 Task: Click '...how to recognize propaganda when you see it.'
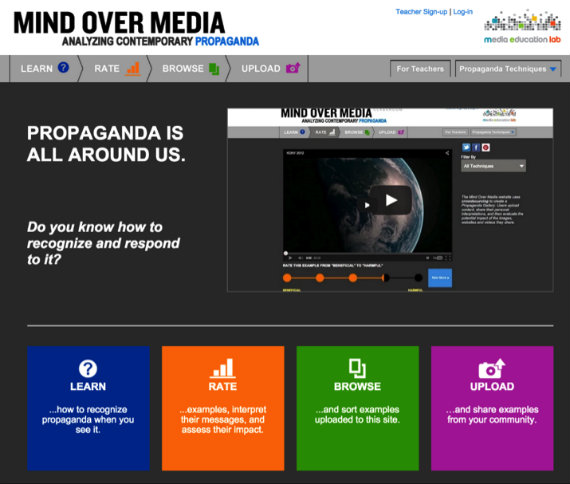point(88,419)
